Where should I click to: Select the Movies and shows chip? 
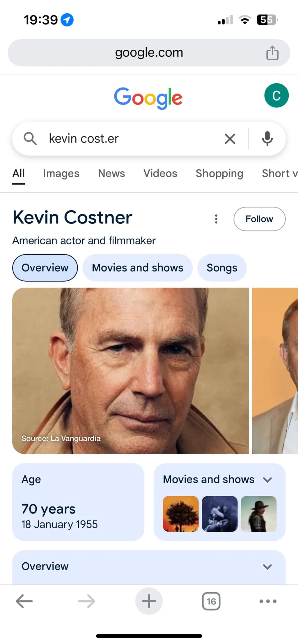pos(137,268)
